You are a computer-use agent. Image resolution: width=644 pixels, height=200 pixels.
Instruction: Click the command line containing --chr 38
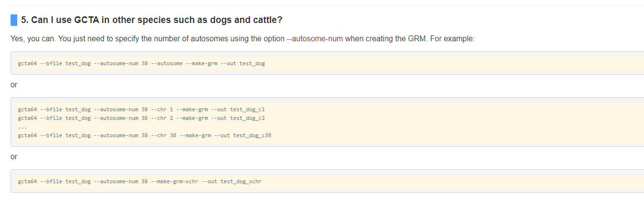click(x=144, y=135)
